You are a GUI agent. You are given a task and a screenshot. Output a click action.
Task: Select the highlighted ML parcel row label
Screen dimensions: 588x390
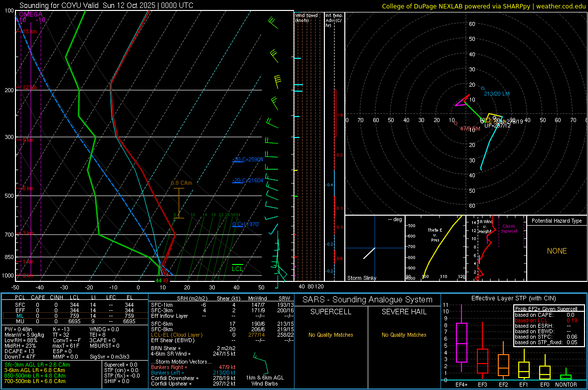20,316
